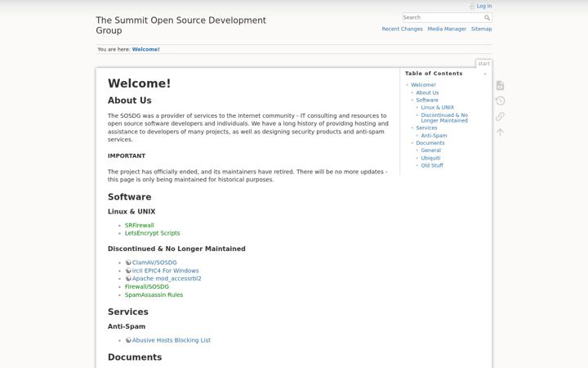
Task: Open the Firewall/SOSDG link
Action: 147,286
